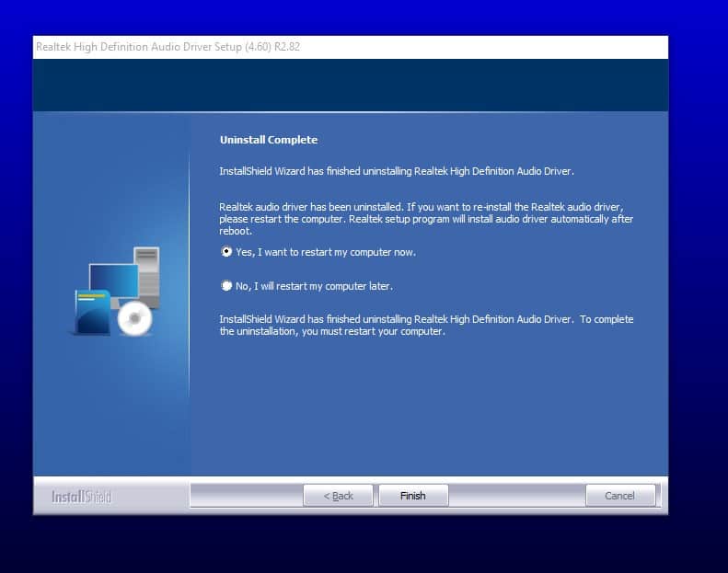This screenshot has height=573, width=728.
Task: Choose the "No, I will restart later" radio button
Action: [x=226, y=286]
